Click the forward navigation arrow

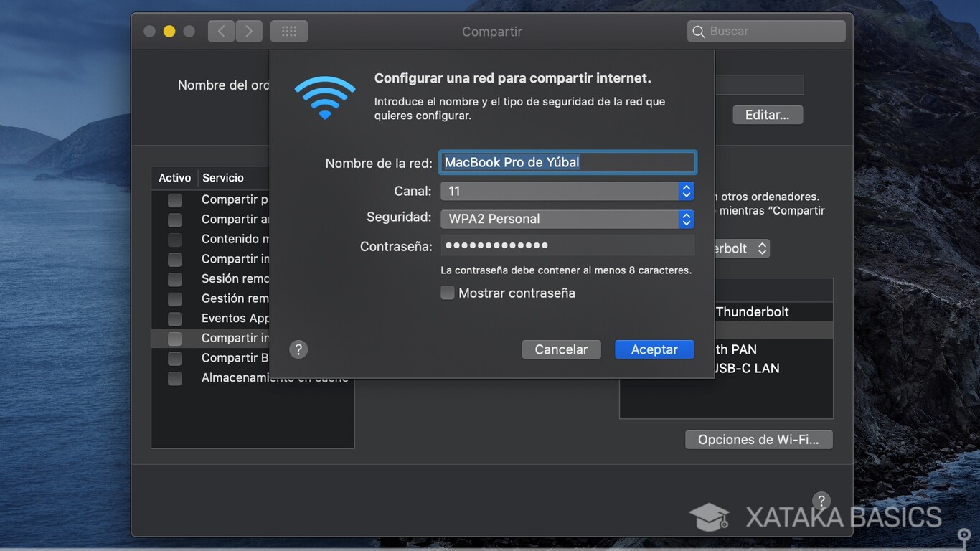[x=248, y=31]
